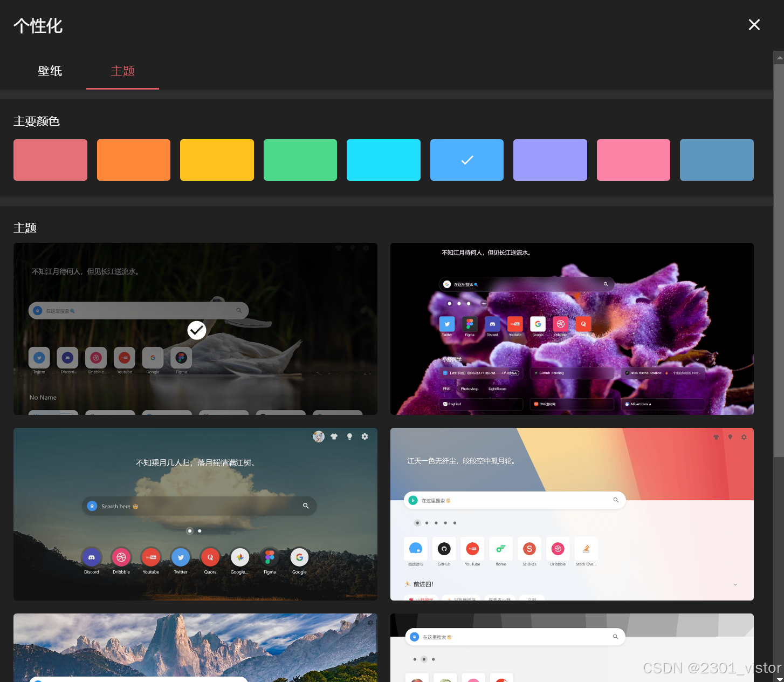784x682 pixels.
Task: Choose the cyan main color swatch
Action: (383, 160)
